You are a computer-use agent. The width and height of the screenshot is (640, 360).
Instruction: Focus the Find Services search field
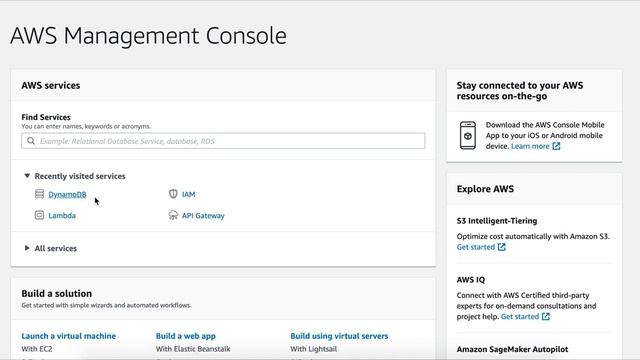click(223, 141)
